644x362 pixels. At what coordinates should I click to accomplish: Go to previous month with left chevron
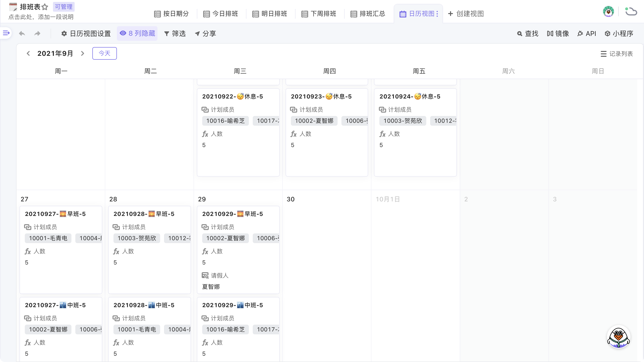[28, 53]
